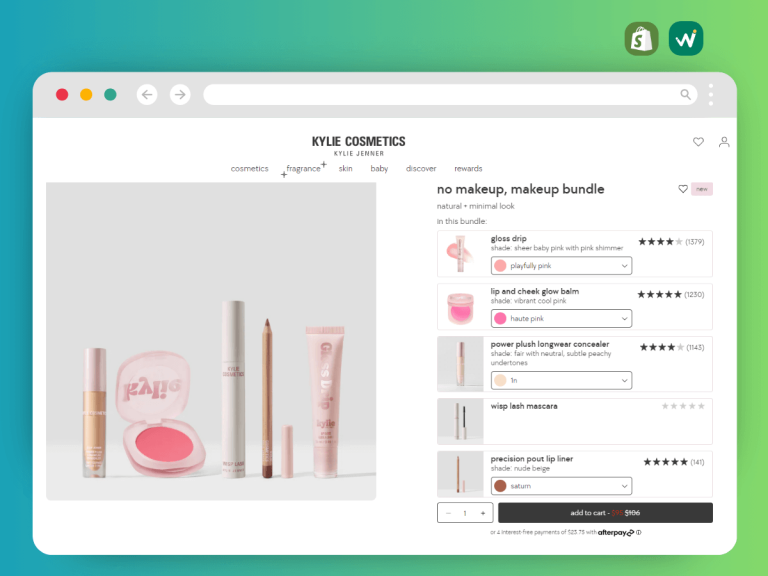Click the gloss drip product name
Screen dimensions: 768x576
[x=508, y=239]
